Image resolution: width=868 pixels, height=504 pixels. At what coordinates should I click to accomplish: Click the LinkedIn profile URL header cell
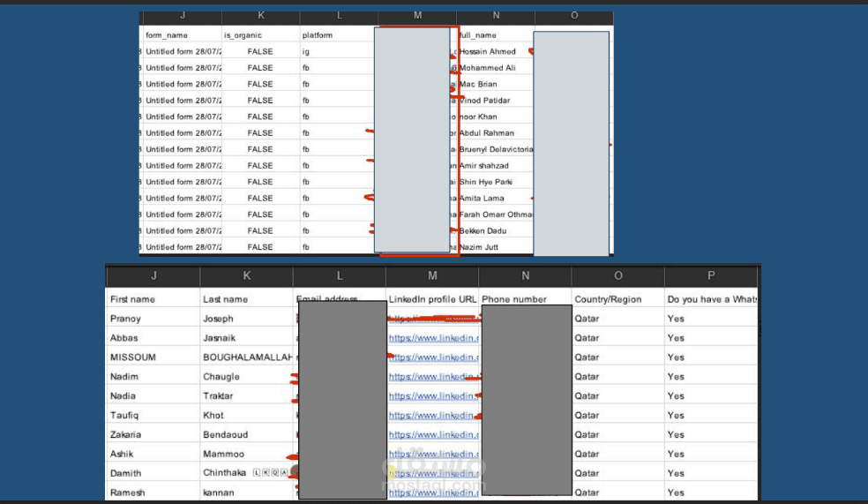432,299
